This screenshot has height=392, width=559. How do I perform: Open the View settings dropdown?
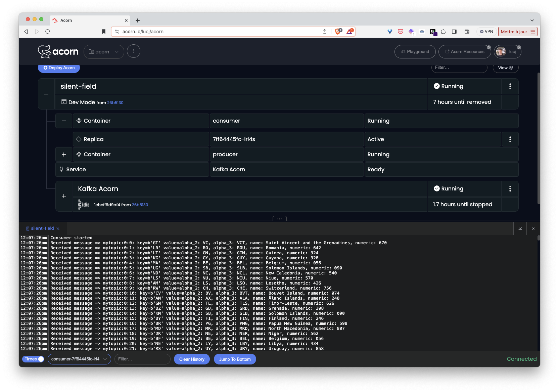click(x=506, y=68)
